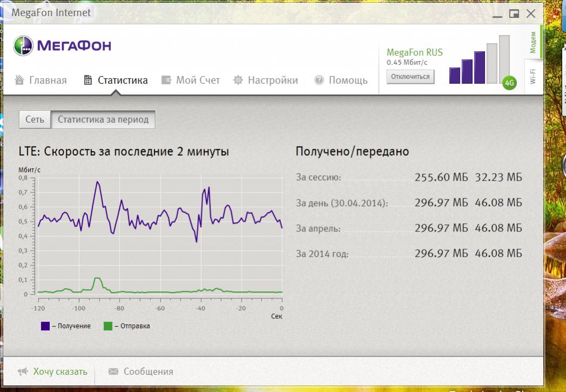566x392 pixels.
Task: Click the Отправка legend label
Action: tap(135, 326)
